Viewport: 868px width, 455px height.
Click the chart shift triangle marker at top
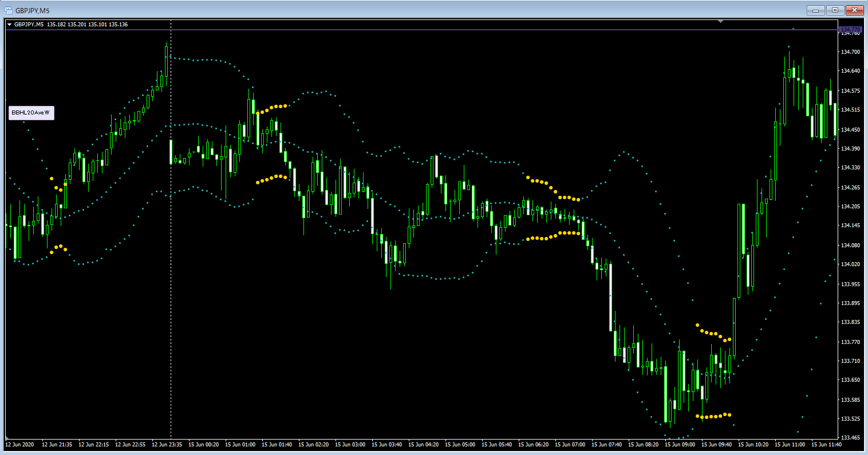click(721, 22)
